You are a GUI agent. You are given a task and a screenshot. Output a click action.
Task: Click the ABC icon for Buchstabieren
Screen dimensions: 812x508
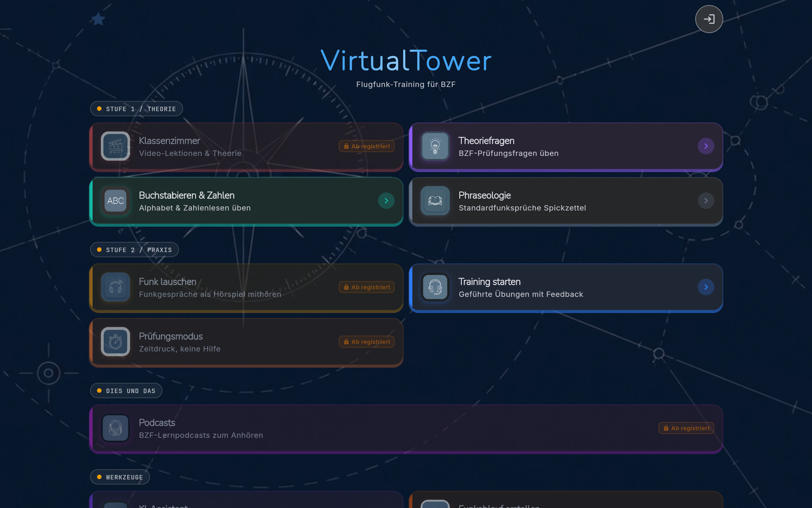[x=115, y=201]
